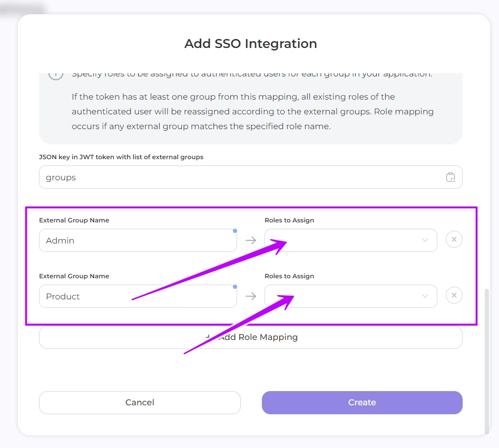Open Roles to Assign dropdown for Admin
The image size is (499, 448).
(350, 240)
